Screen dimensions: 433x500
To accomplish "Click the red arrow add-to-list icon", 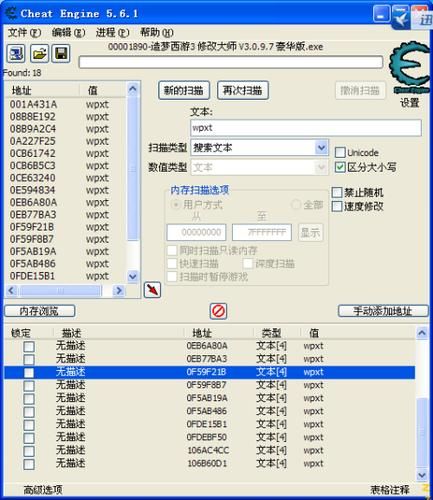I will [152, 290].
